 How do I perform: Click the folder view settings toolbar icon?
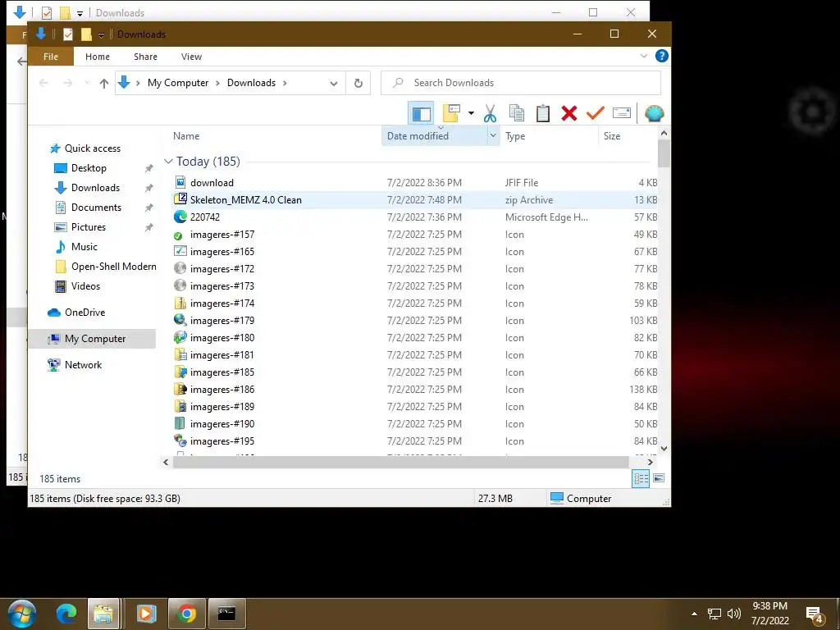(452, 113)
